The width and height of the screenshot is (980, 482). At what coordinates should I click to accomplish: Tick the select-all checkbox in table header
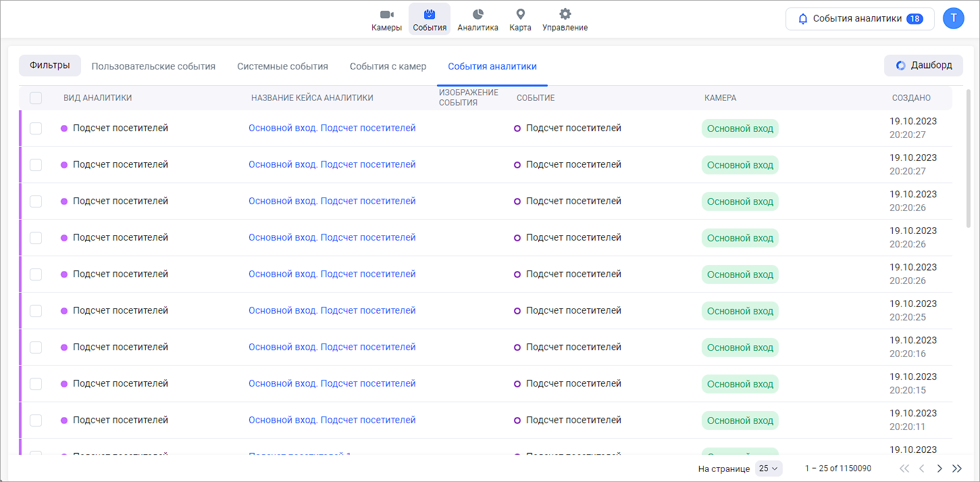click(x=36, y=98)
